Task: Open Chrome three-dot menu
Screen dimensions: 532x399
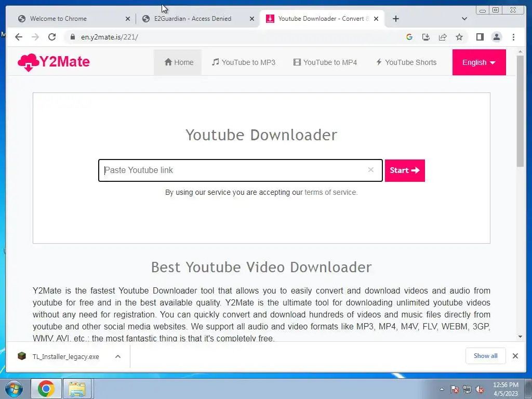Action: (x=513, y=37)
